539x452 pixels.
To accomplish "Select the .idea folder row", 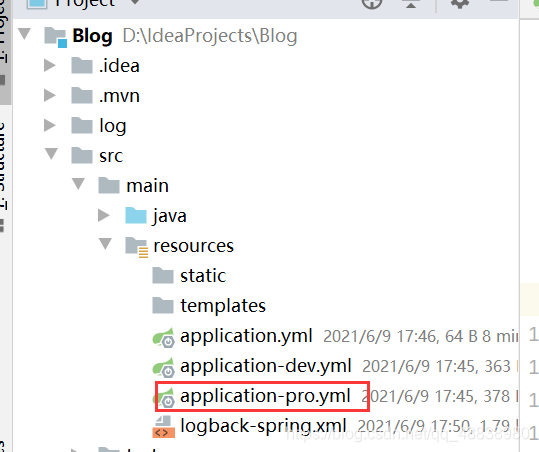I will coord(265,65).
